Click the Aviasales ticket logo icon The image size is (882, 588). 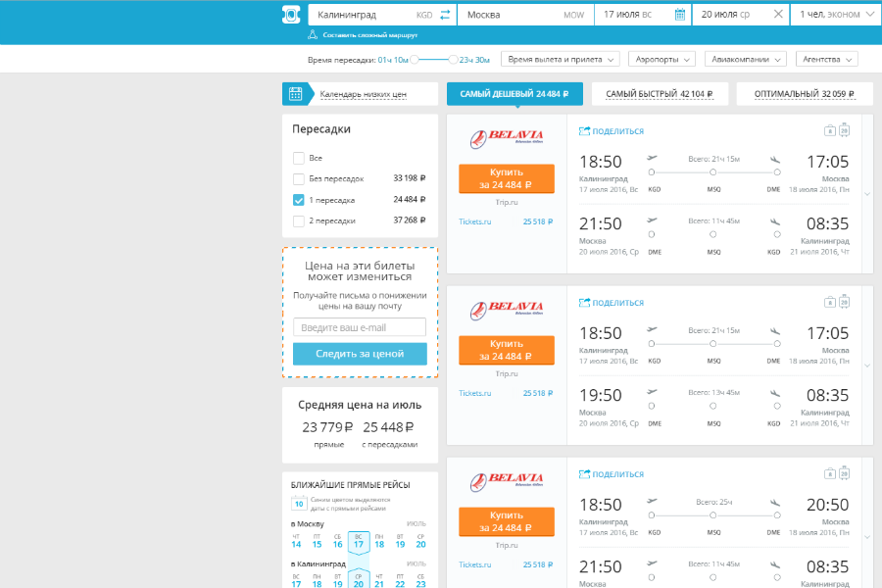pyautogui.click(x=291, y=15)
